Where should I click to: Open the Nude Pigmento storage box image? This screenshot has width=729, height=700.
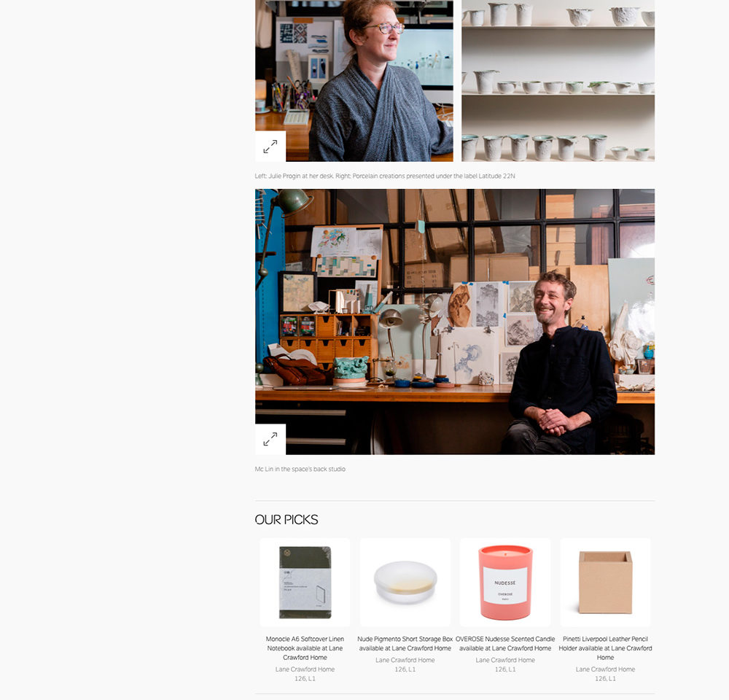(x=405, y=583)
